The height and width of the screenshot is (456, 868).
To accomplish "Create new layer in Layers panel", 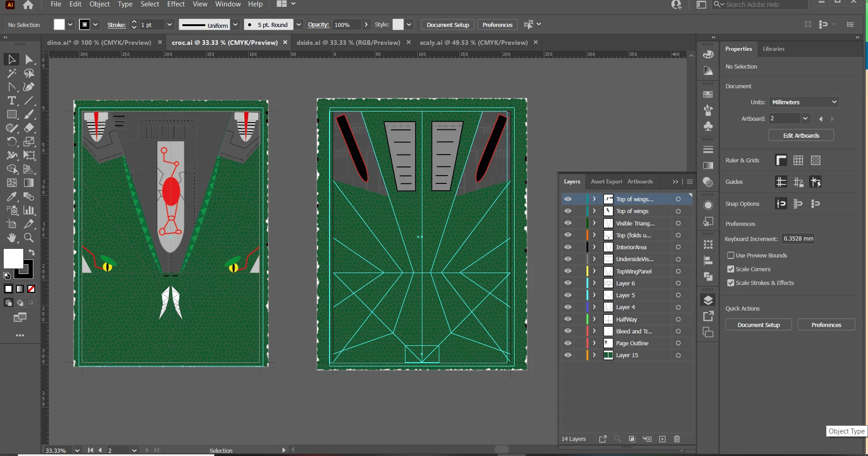I will 662,439.
